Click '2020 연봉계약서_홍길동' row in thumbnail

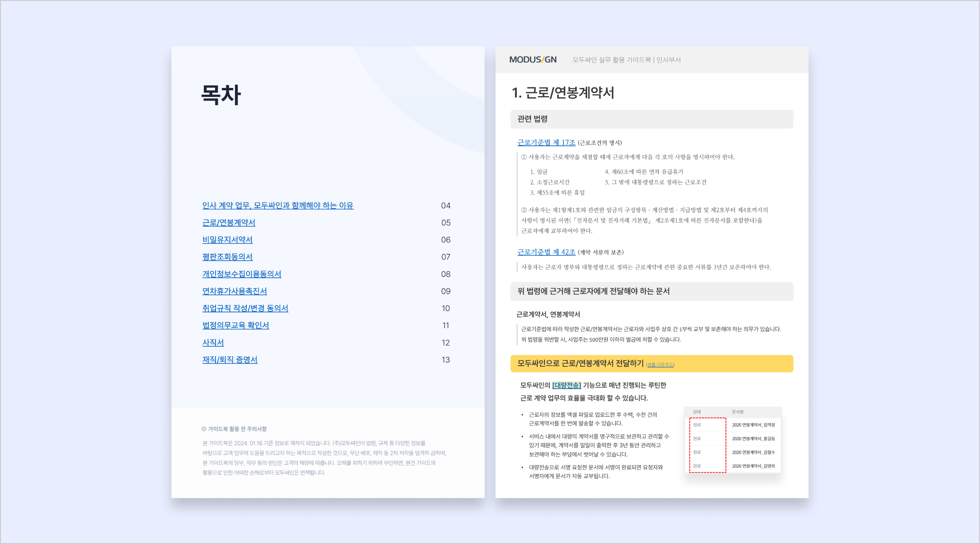733,439
